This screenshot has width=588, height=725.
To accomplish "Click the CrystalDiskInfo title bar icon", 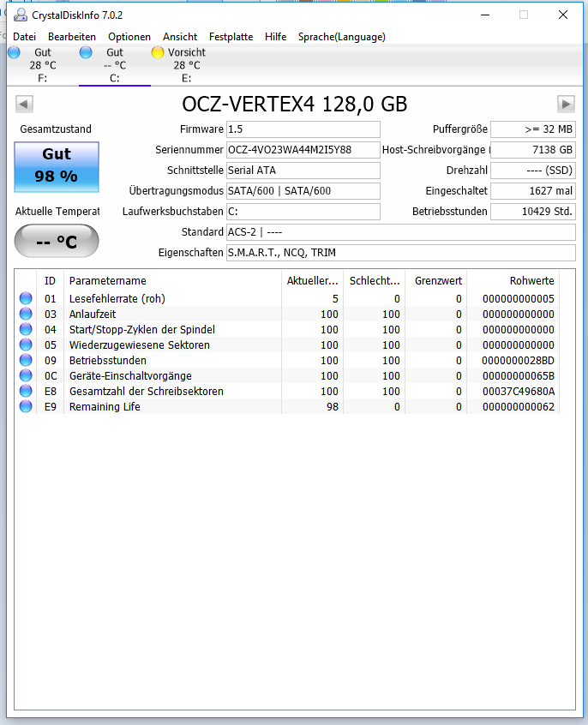I will pyautogui.click(x=21, y=15).
